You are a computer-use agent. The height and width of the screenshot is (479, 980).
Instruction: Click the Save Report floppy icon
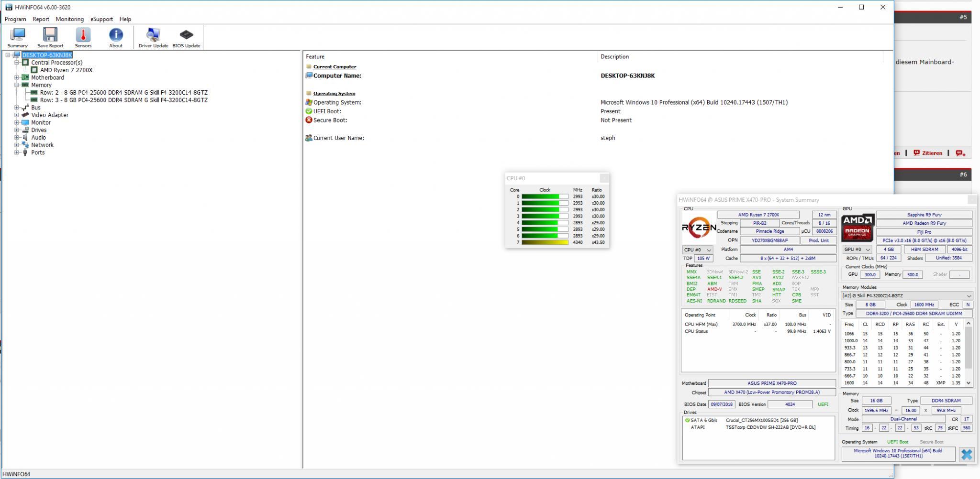[x=50, y=35]
